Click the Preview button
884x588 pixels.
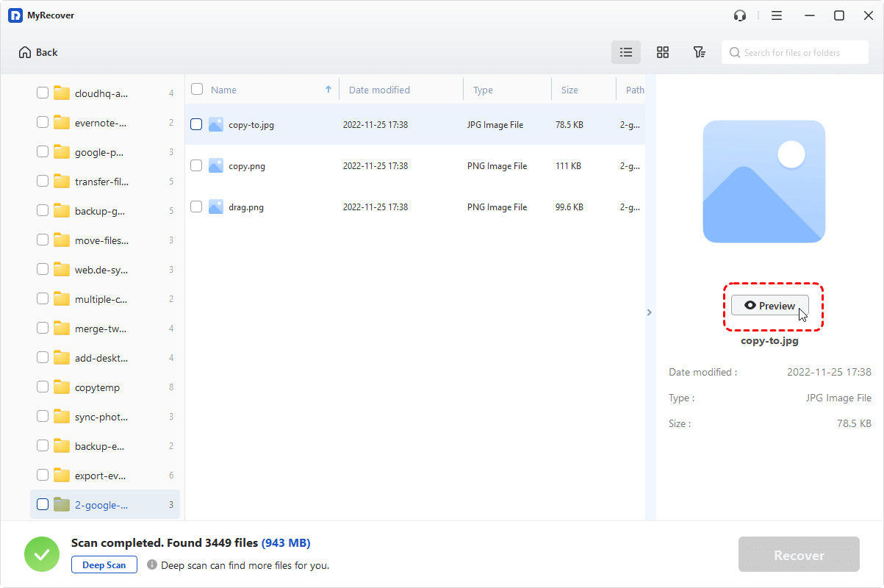point(769,305)
